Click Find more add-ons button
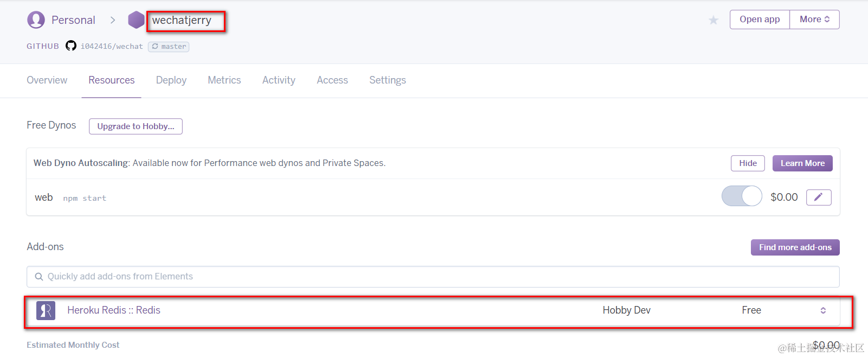This screenshot has width=868, height=357. [x=795, y=247]
